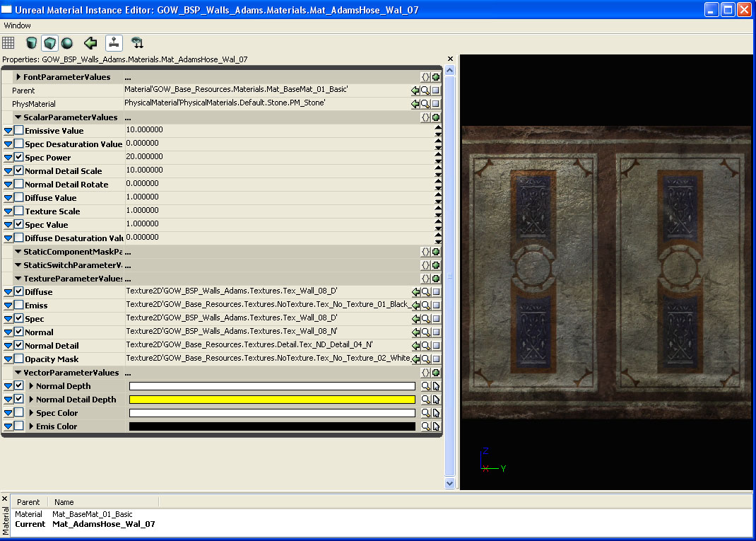Clear the PhysMaterial field
756x541 pixels.
point(436,104)
